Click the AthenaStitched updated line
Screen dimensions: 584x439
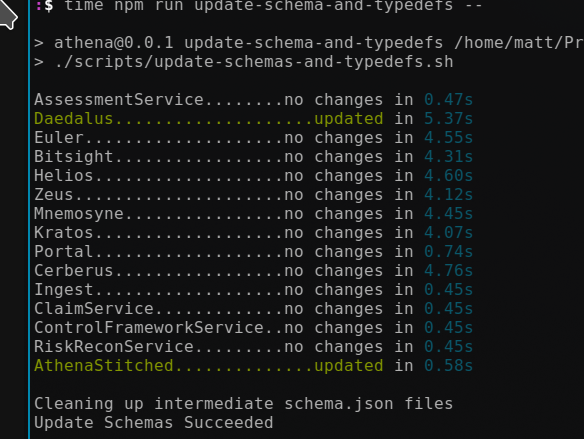coord(253,366)
